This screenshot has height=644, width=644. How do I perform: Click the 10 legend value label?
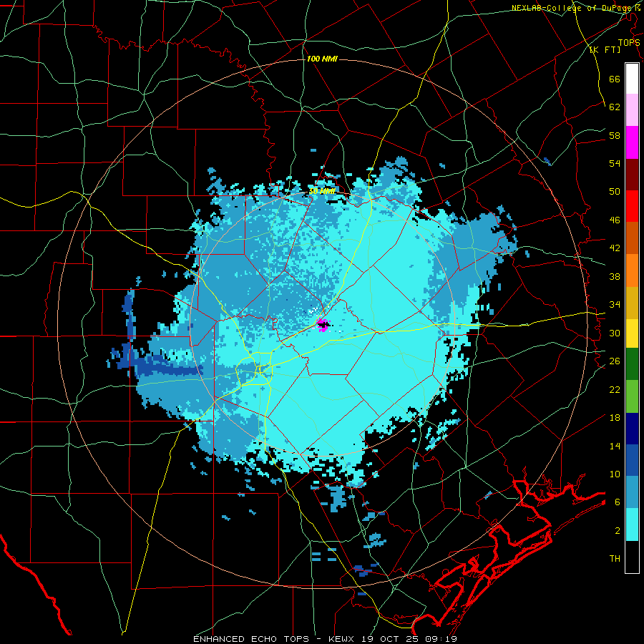tap(615, 474)
